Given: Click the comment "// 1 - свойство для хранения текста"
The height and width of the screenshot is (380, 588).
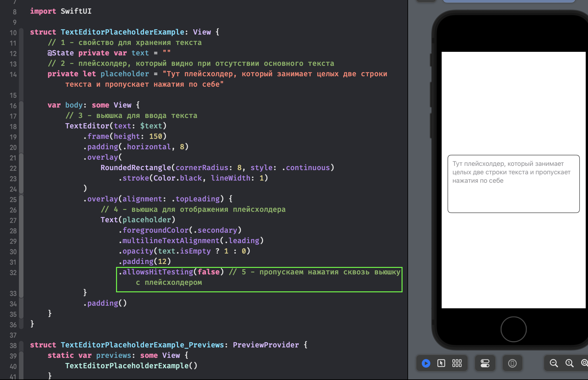Looking at the screenshot, I should click(125, 42).
